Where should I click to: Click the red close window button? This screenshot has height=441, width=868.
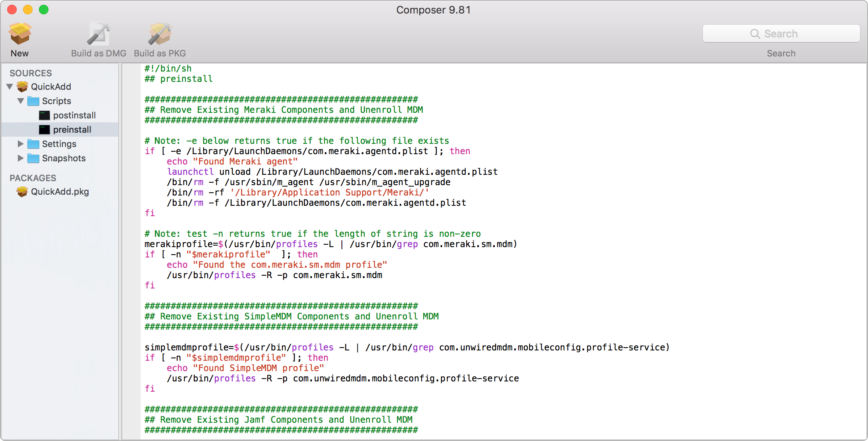click(x=12, y=10)
